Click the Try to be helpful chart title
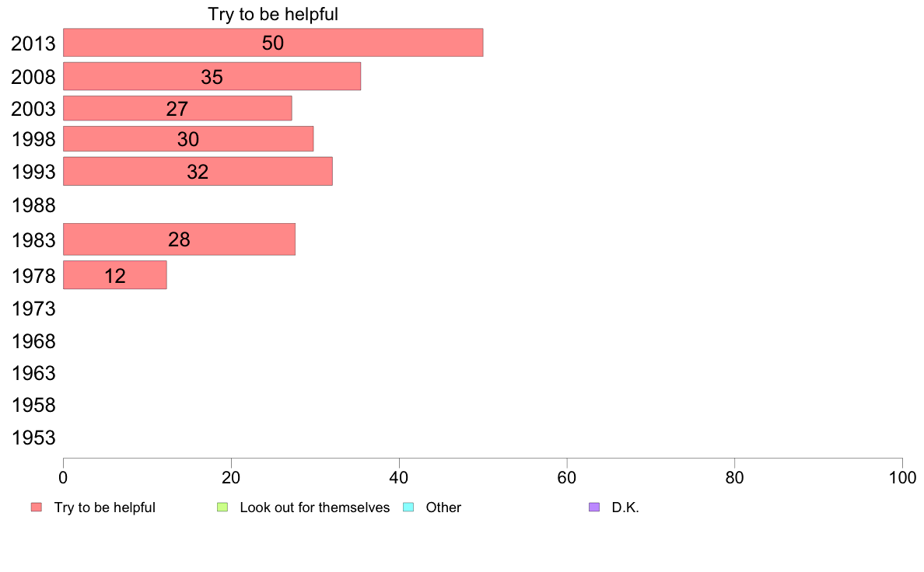 (273, 14)
